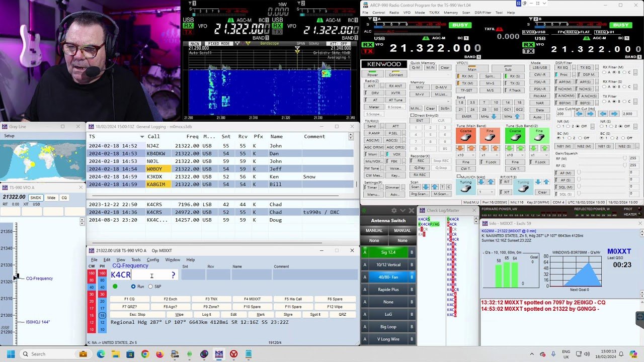Click the TS column sort arrow in log
This screenshot has width=644, height=362.
click(142, 137)
